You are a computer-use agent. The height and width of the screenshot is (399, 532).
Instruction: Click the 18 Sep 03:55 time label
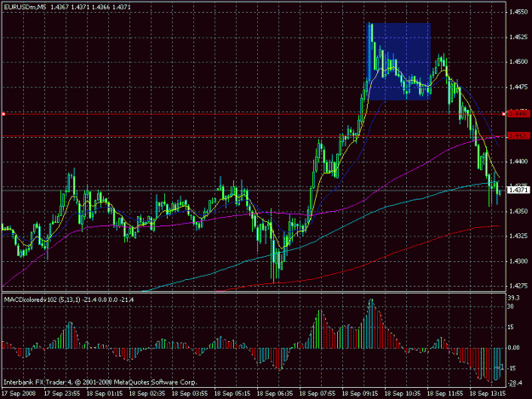tap(190, 394)
